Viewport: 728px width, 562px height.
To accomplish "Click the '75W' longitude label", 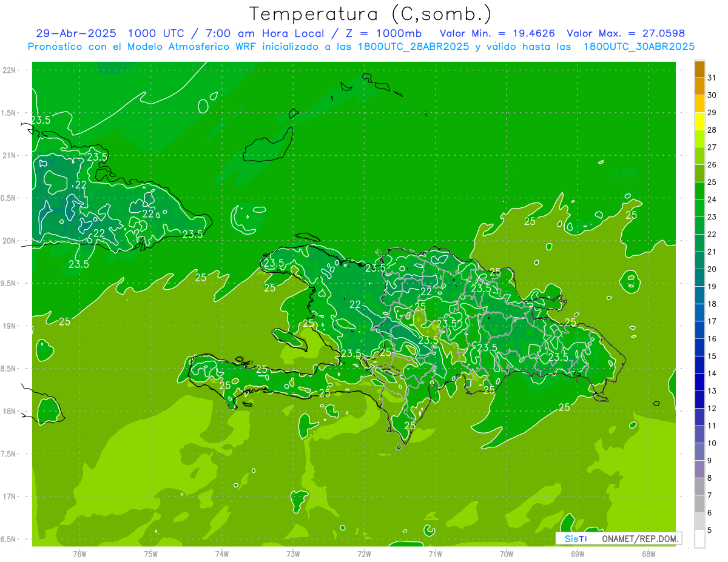I will tap(150, 554).
